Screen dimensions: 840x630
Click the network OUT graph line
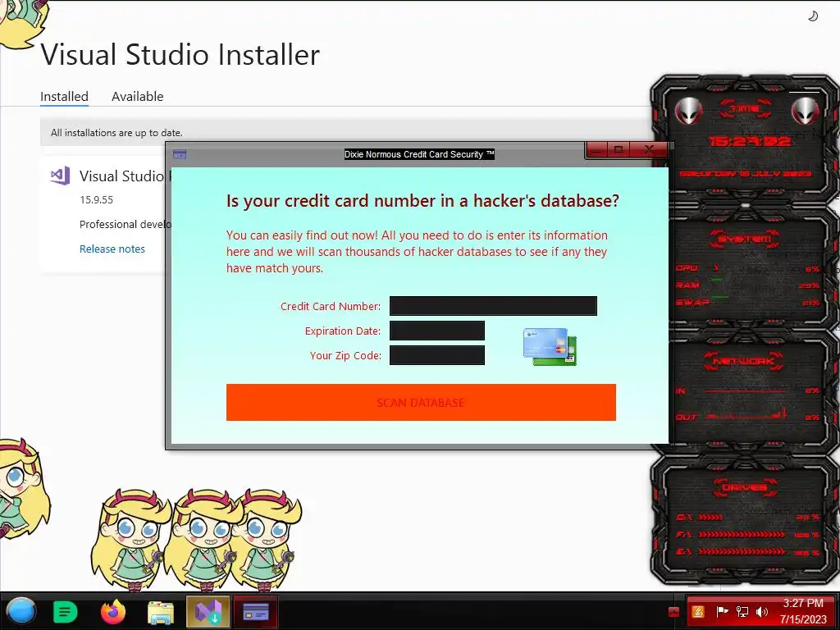point(746,415)
